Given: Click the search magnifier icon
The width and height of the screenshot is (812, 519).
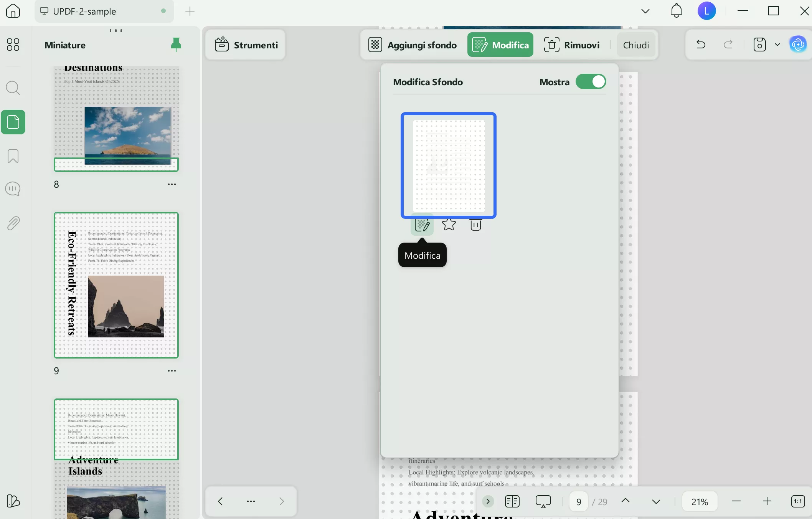Looking at the screenshot, I should pos(13,88).
